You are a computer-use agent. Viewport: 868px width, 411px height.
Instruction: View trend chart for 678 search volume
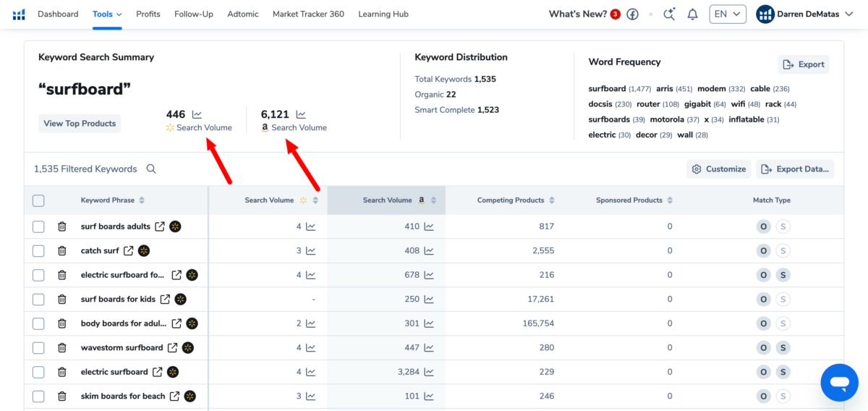coord(429,275)
